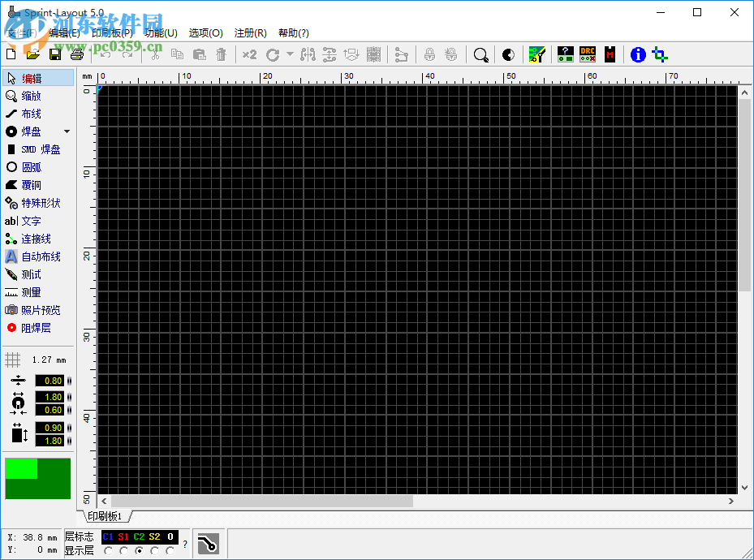Click the pad drill 0.60 field

tap(50, 410)
